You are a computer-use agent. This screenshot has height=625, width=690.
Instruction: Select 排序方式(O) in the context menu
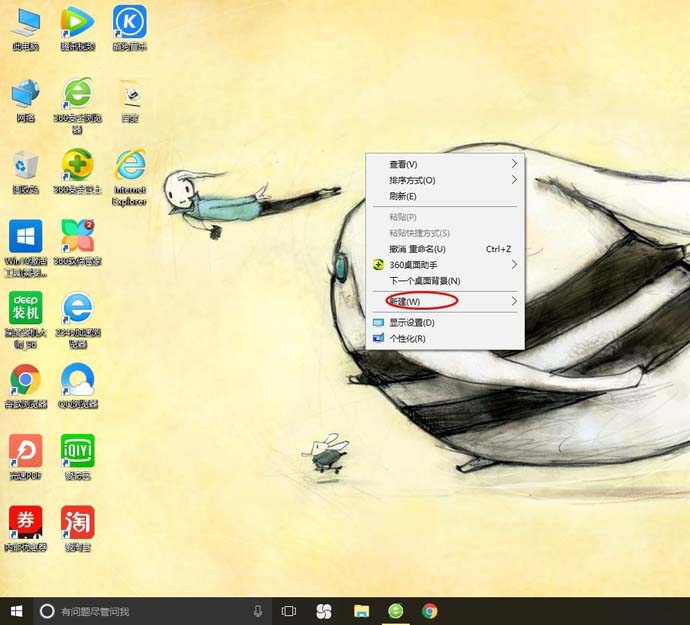click(x=445, y=180)
